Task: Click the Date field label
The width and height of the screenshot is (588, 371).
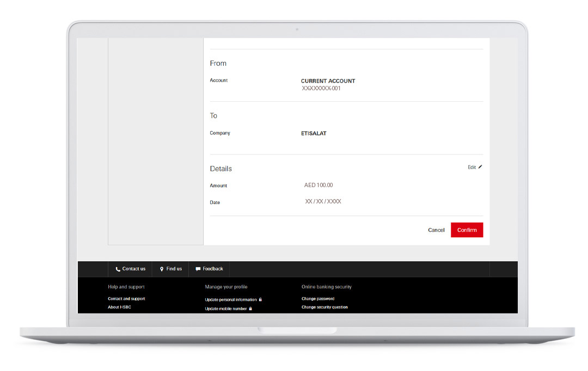Action: pos(215,202)
